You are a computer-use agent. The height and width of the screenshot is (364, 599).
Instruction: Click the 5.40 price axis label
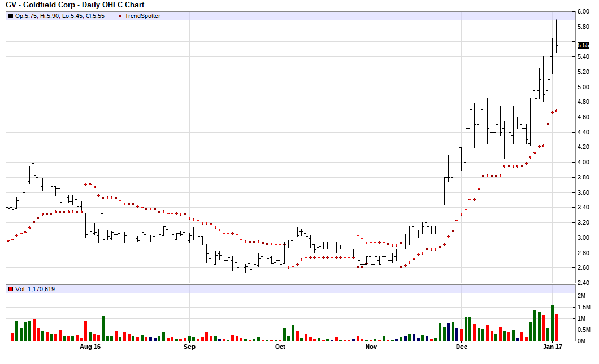pyautogui.click(x=583, y=56)
